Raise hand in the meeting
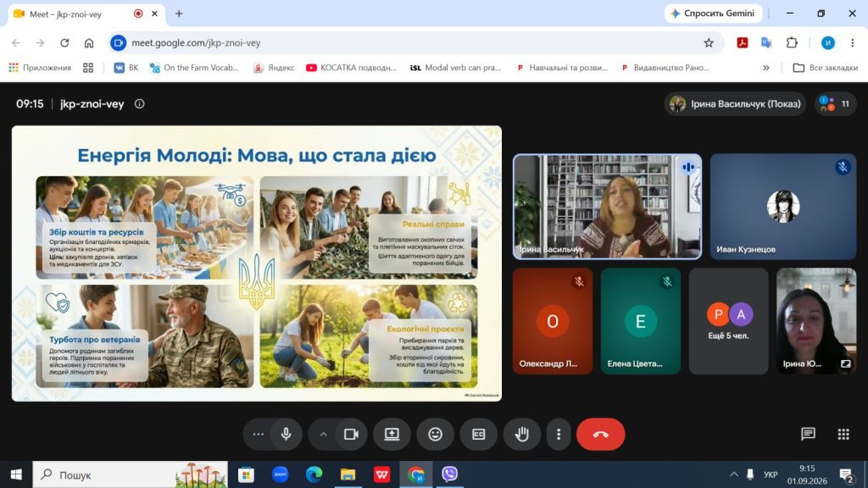 coord(522,435)
